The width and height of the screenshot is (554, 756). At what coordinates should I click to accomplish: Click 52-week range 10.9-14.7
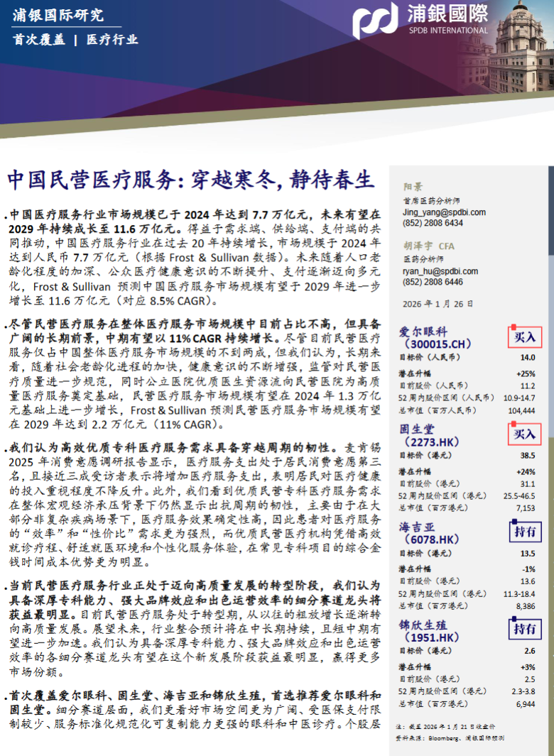pos(519,398)
